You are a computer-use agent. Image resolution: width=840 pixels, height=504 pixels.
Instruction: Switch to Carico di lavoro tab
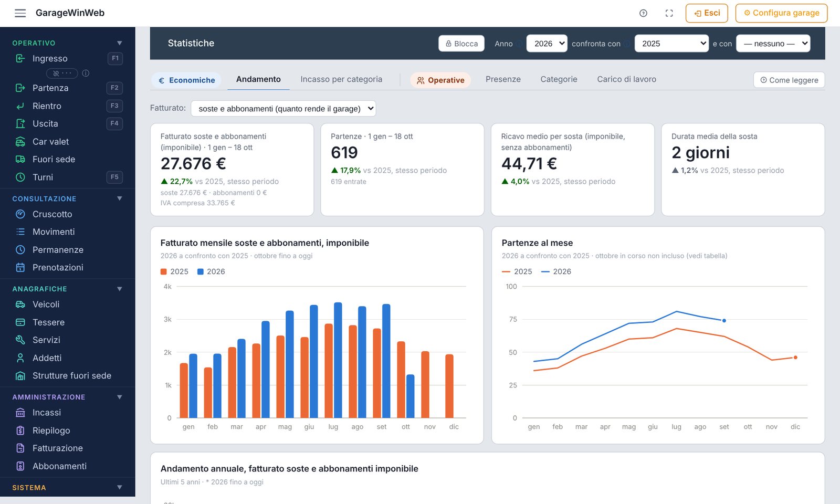tap(626, 79)
